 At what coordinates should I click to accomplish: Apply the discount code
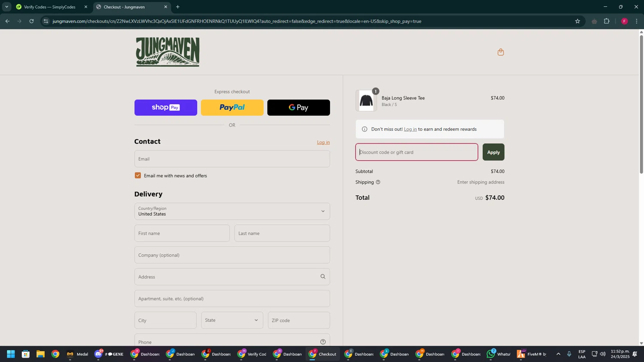493,152
